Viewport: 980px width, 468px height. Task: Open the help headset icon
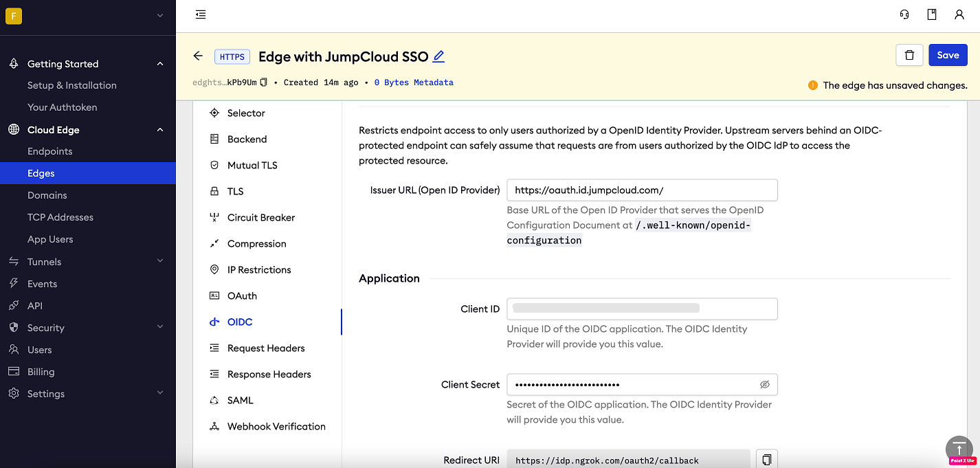904,14
